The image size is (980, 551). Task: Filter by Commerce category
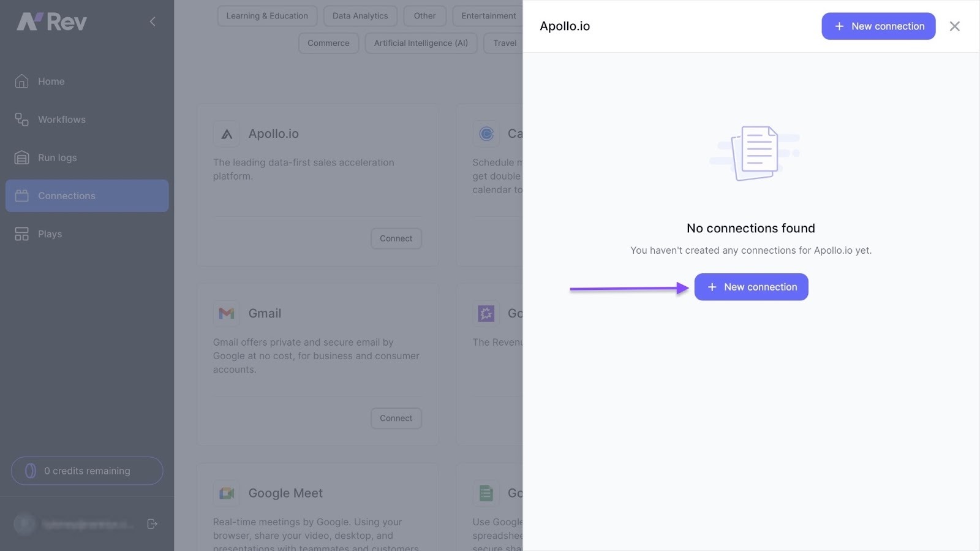pyautogui.click(x=328, y=43)
